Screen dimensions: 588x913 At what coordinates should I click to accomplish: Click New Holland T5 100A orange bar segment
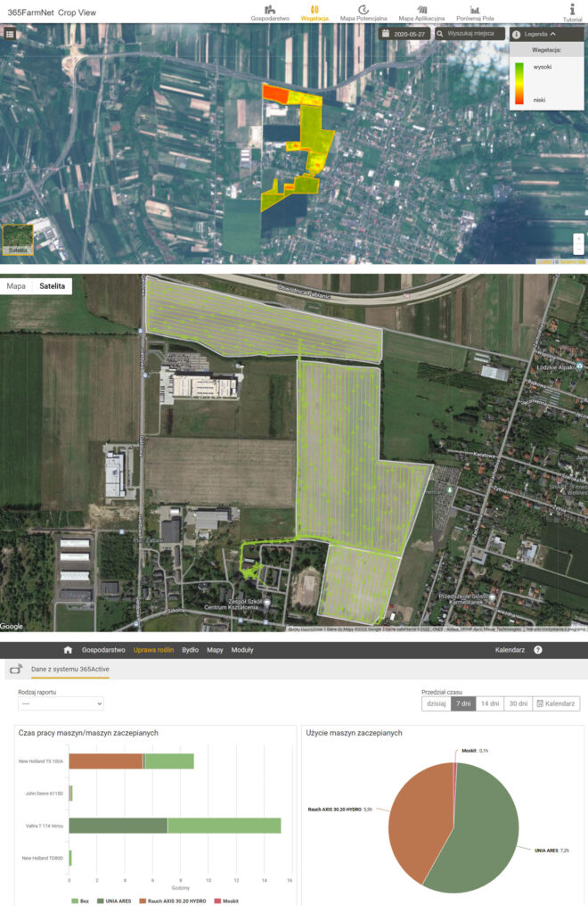[x=106, y=761]
